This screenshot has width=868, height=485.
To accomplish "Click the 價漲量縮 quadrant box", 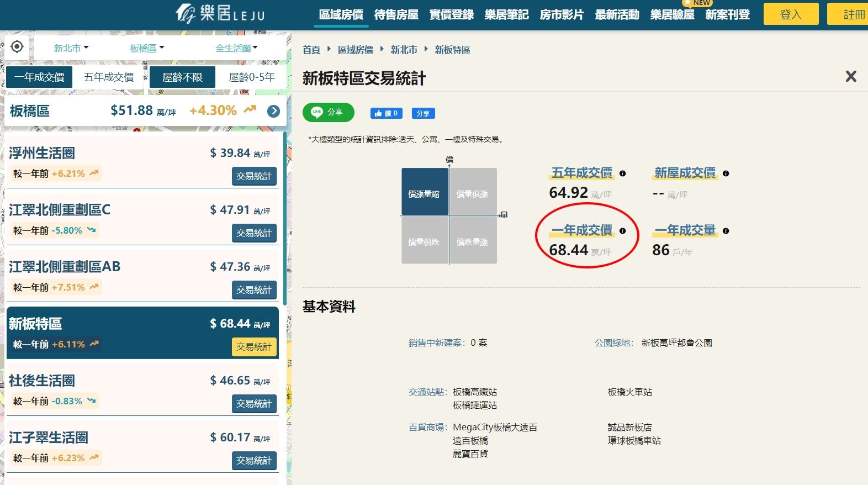I will tap(425, 192).
